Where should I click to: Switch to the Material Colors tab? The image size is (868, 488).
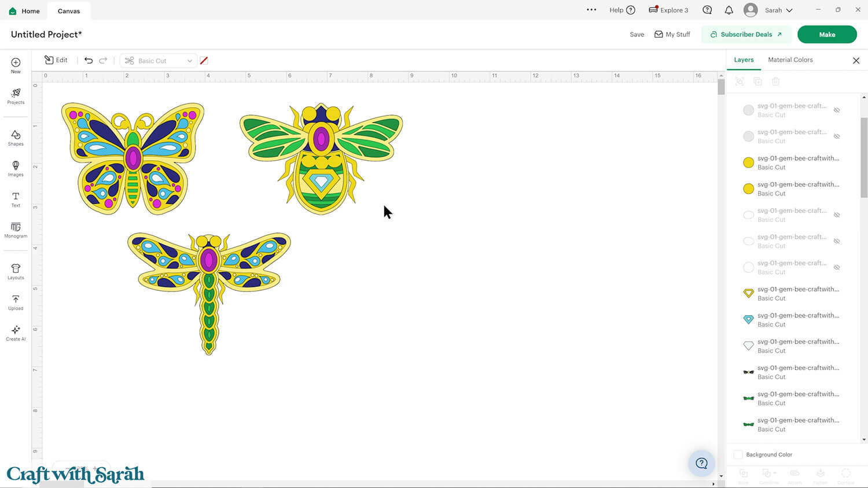coord(790,60)
